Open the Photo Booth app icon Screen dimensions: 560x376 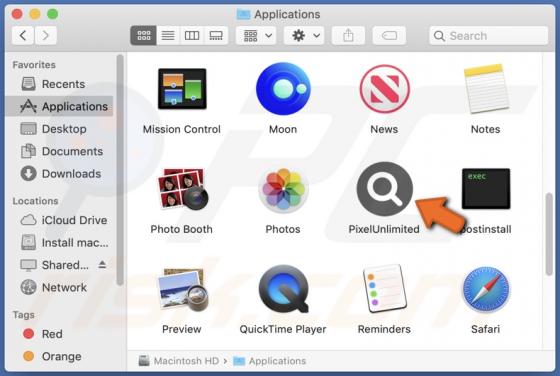182,189
